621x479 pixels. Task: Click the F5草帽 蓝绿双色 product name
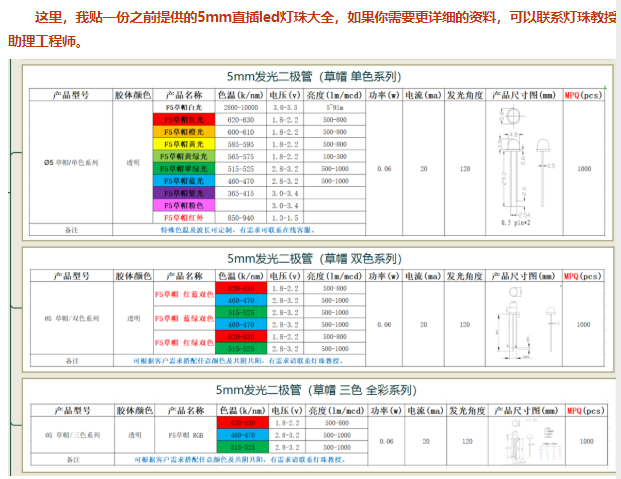pos(184,319)
